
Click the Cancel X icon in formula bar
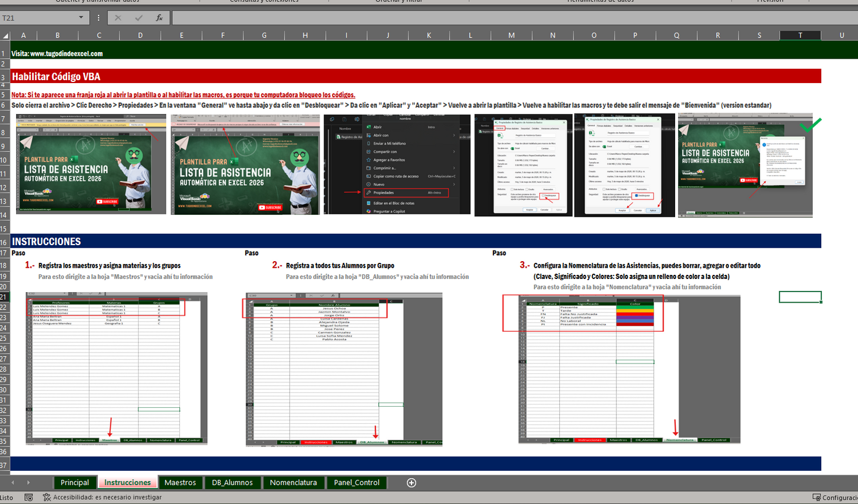[118, 18]
